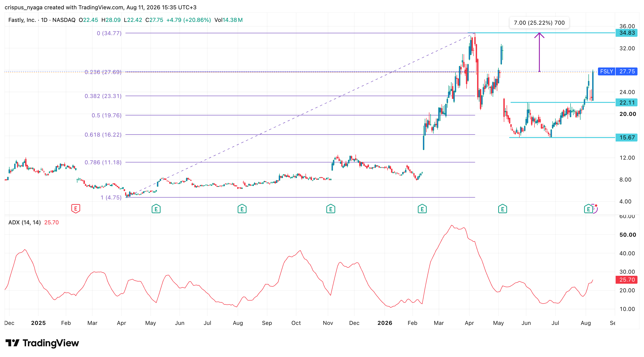Click the measurement tooltip '7.00 (25.22%) 700'

click(539, 23)
